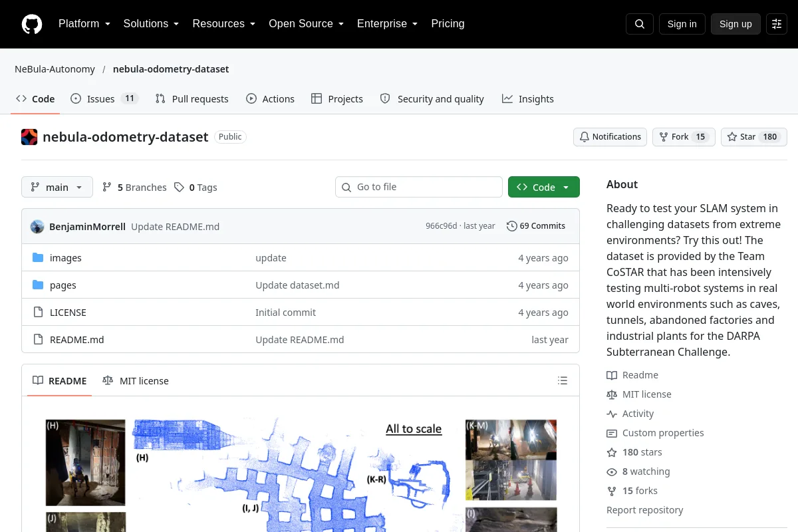Click the fork icon beside 15 forks
The image size is (798, 532).
pos(612,491)
